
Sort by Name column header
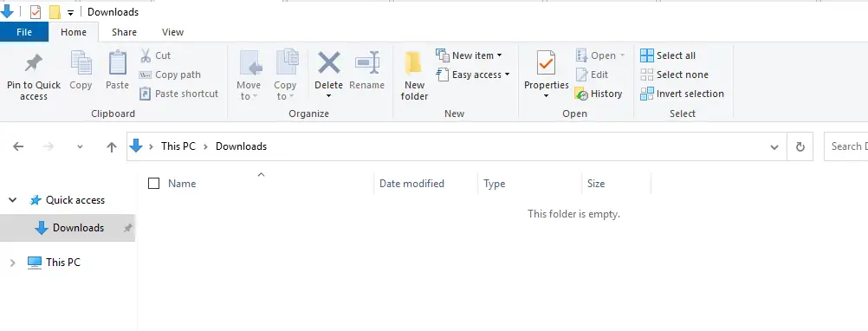coord(182,183)
